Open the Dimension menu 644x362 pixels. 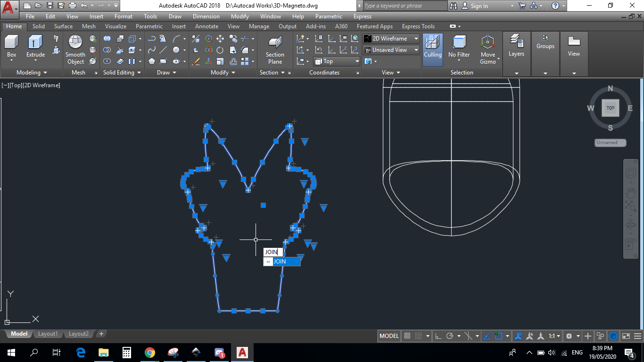click(206, 16)
